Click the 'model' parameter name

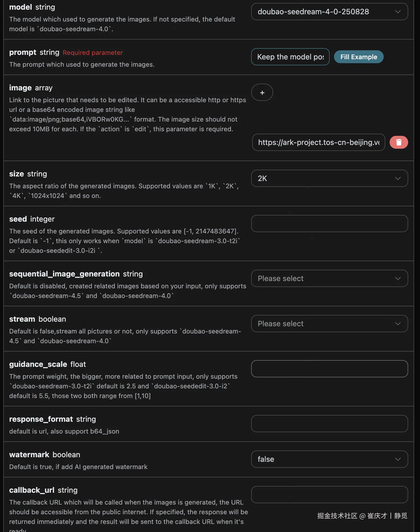click(x=20, y=7)
